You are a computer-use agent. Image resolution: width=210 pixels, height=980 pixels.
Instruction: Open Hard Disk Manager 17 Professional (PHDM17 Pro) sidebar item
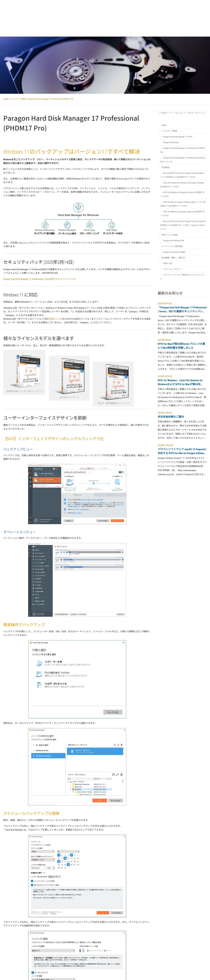coord(183,150)
